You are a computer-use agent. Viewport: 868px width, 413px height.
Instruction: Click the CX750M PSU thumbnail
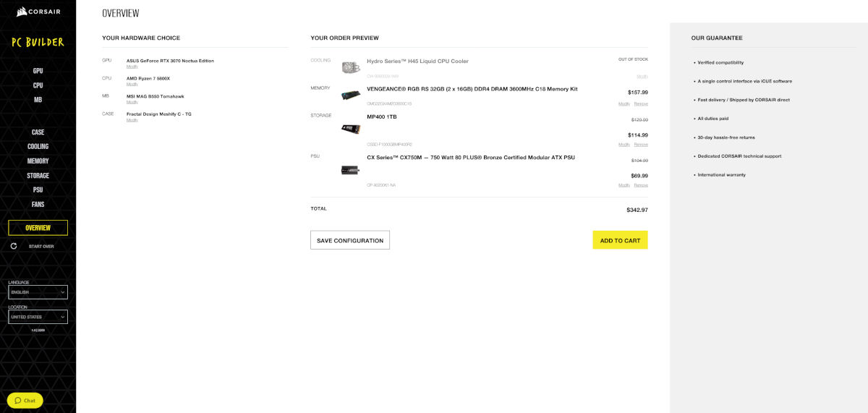tap(351, 170)
